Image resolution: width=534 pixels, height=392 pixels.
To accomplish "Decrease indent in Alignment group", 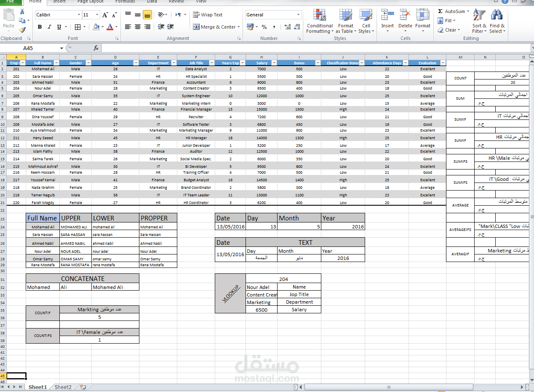I will [x=161, y=26].
